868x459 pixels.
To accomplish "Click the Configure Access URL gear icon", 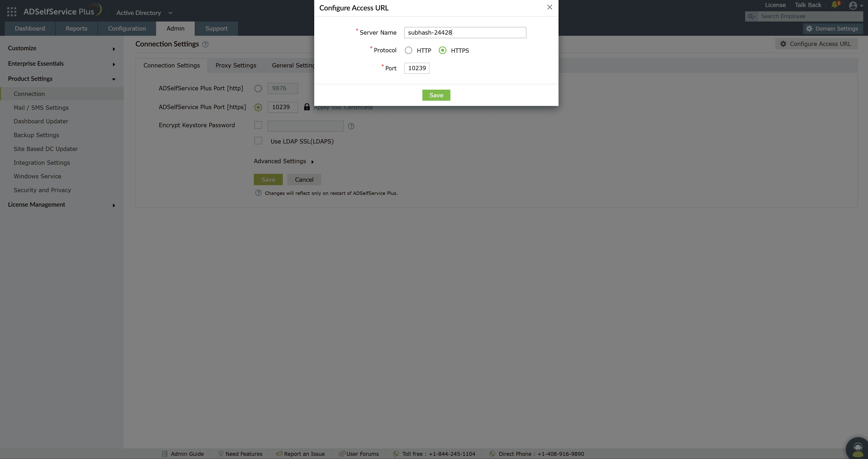I will tap(783, 44).
